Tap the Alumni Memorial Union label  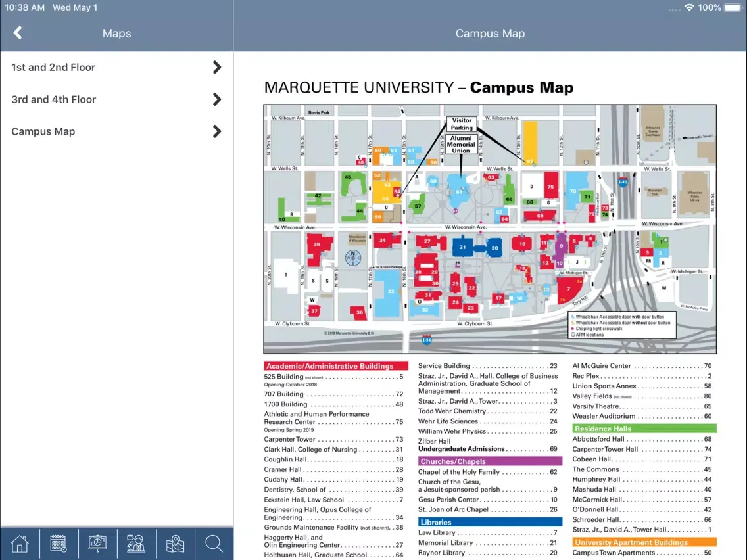461,145
